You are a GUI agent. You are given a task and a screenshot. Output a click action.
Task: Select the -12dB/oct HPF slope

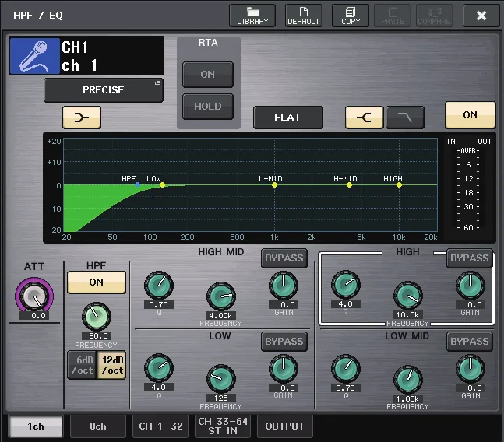111,365
